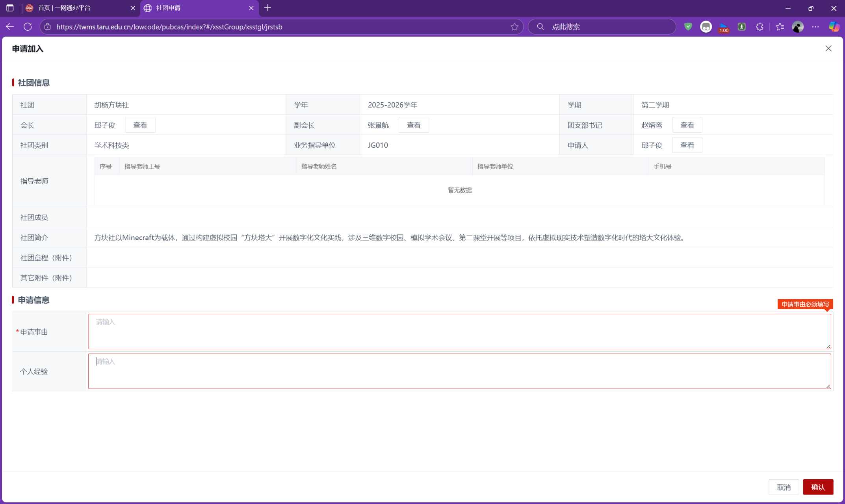Reload the page with refresh icon
845x504 pixels.
tap(28, 27)
